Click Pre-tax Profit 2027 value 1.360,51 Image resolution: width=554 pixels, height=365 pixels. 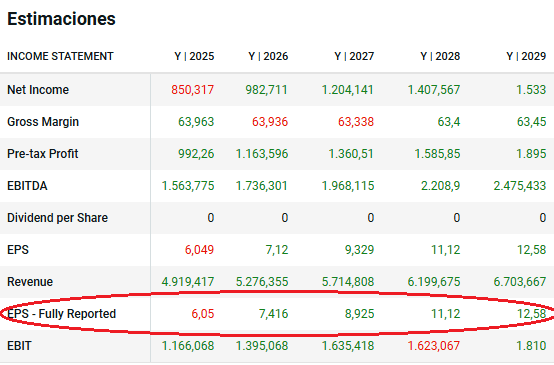[351, 154]
